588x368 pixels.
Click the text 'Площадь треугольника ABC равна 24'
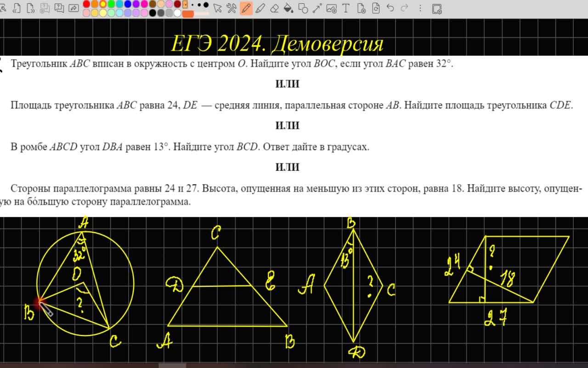coord(95,105)
